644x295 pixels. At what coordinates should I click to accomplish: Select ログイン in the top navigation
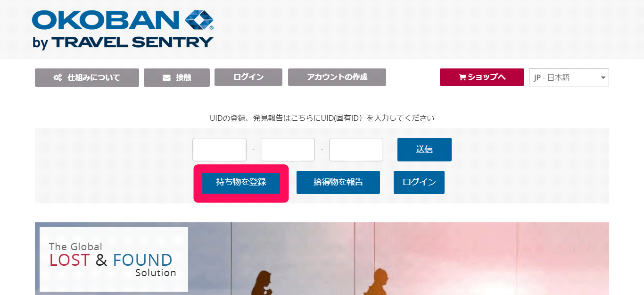[248, 77]
